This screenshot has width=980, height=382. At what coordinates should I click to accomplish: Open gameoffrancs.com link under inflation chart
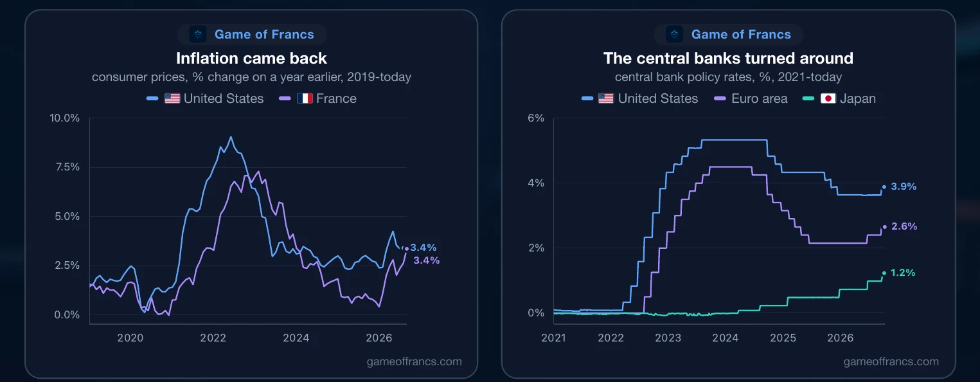tap(414, 361)
